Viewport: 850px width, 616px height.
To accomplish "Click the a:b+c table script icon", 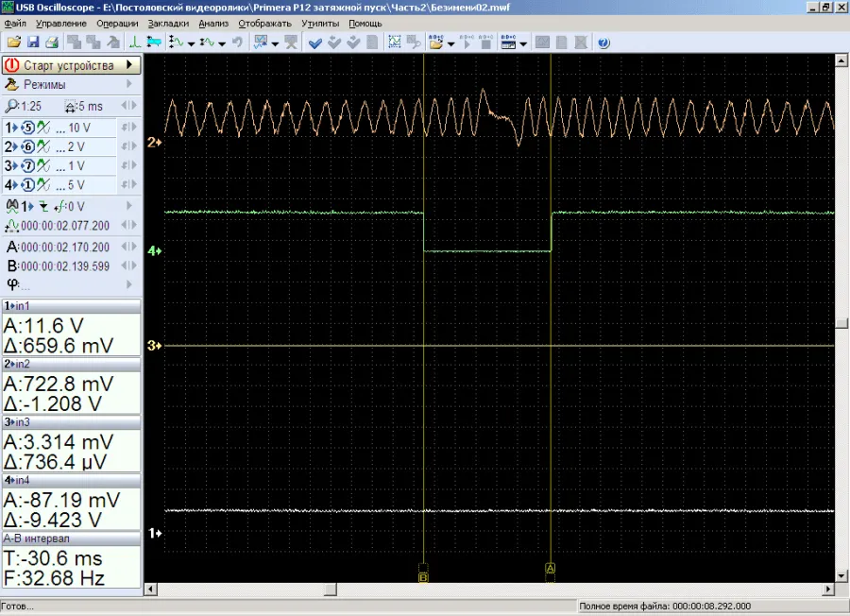I will [x=508, y=43].
